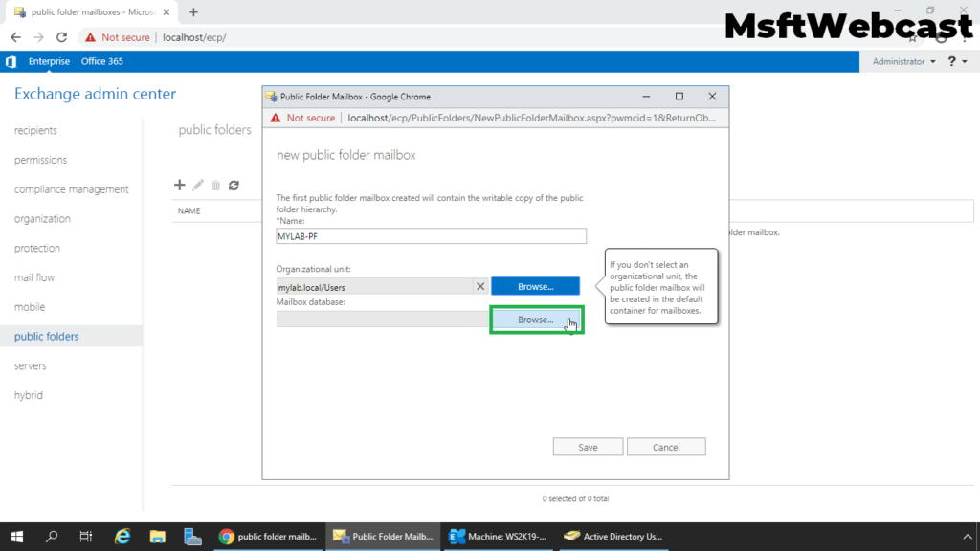The image size is (980, 551).
Task: Maximize the Public Folder Mailbox popup
Action: tap(679, 97)
